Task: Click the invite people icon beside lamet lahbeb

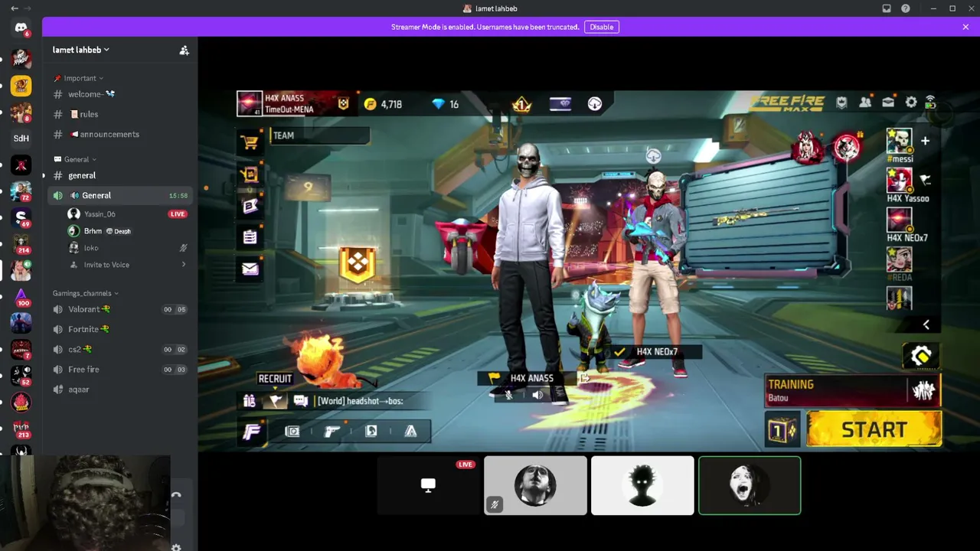Action: [x=184, y=51]
